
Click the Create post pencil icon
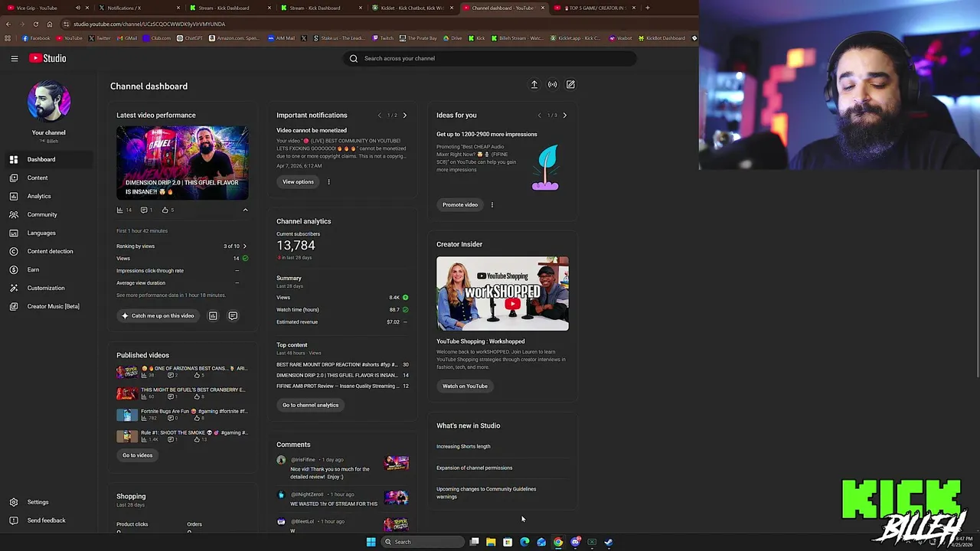pyautogui.click(x=570, y=85)
